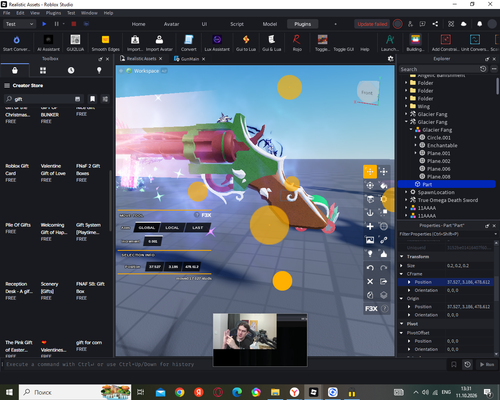Image resolution: width=500 pixels, height=400 pixels.
Task: Open the Plugins menu in menu bar
Action: [53, 13]
